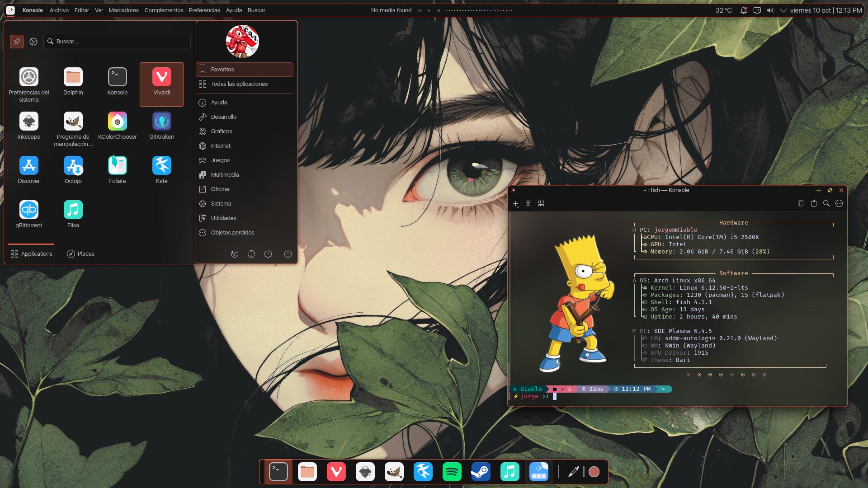Image resolution: width=868 pixels, height=488 pixels.
Task: Toggle the pin button in launcher
Action: pos(17,42)
